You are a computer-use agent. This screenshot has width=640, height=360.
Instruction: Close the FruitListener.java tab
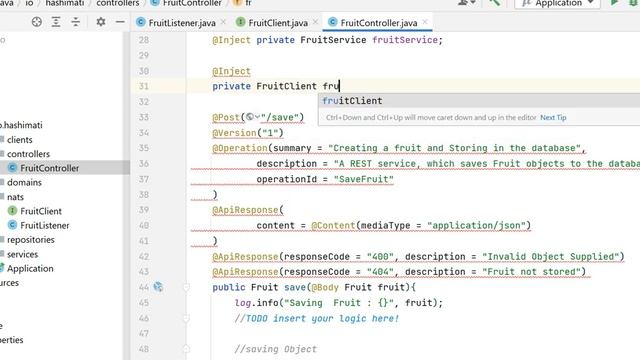pyautogui.click(x=223, y=22)
